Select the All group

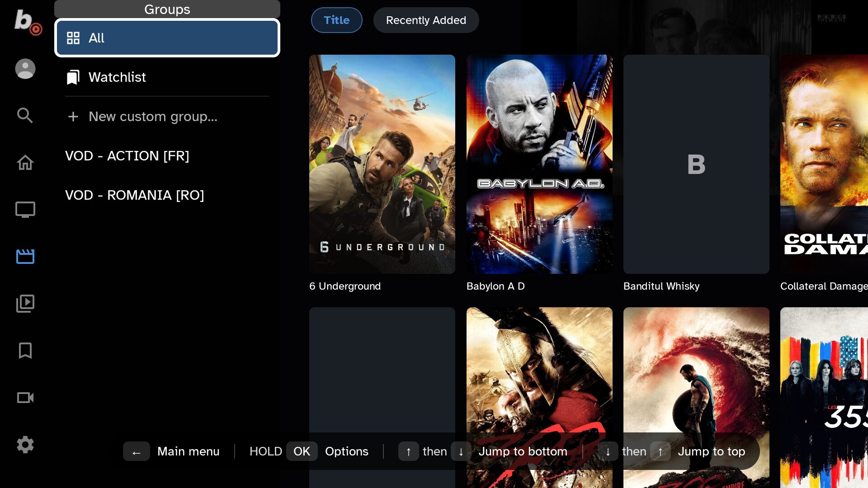point(167,38)
